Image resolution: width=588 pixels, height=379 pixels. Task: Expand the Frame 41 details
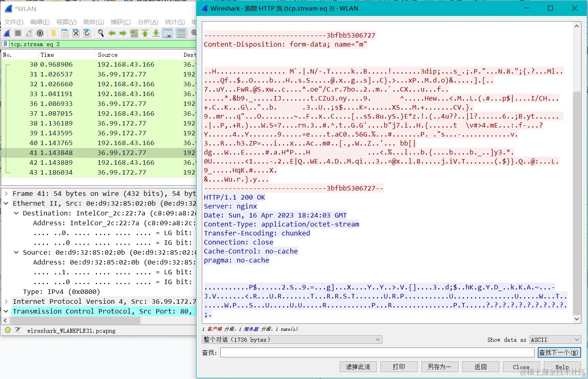coord(6,193)
